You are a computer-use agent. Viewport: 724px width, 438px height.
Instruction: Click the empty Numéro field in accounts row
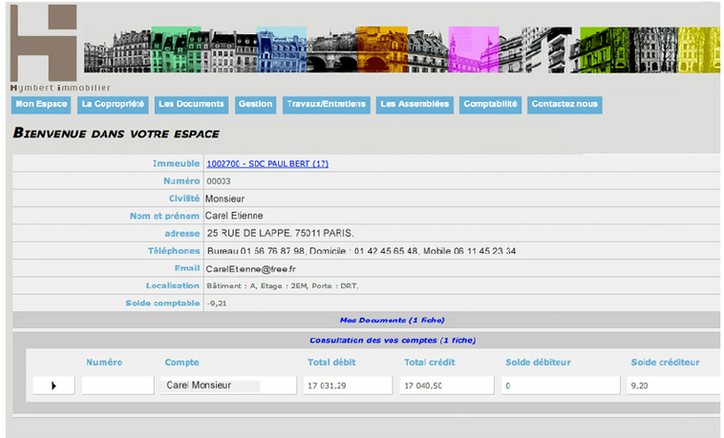(x=118, y=385)
